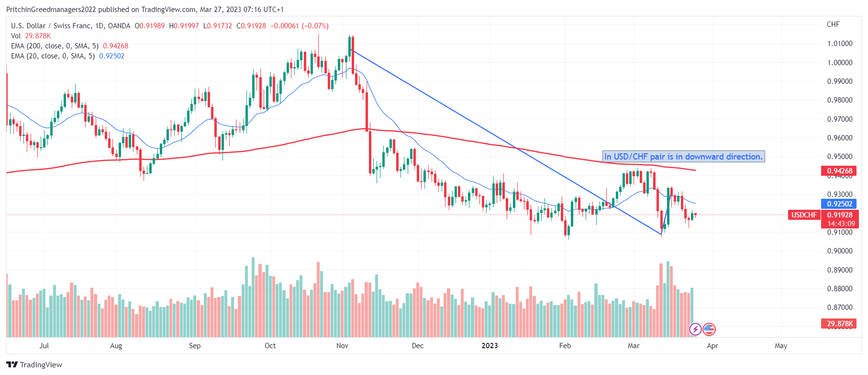Select the 'Vol 29.878K' indicator legend

click(x=31, y=36)
